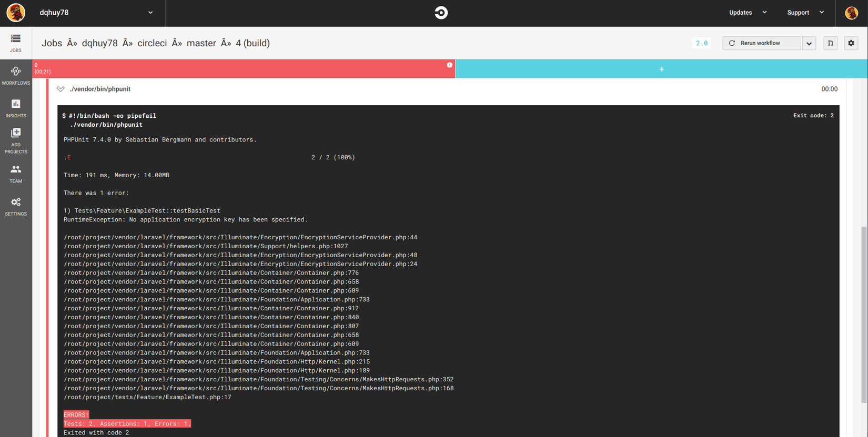Open the Insights sidebar icon
The width and height of the screenshot is (868, 437).
click(x=16, y=107)
